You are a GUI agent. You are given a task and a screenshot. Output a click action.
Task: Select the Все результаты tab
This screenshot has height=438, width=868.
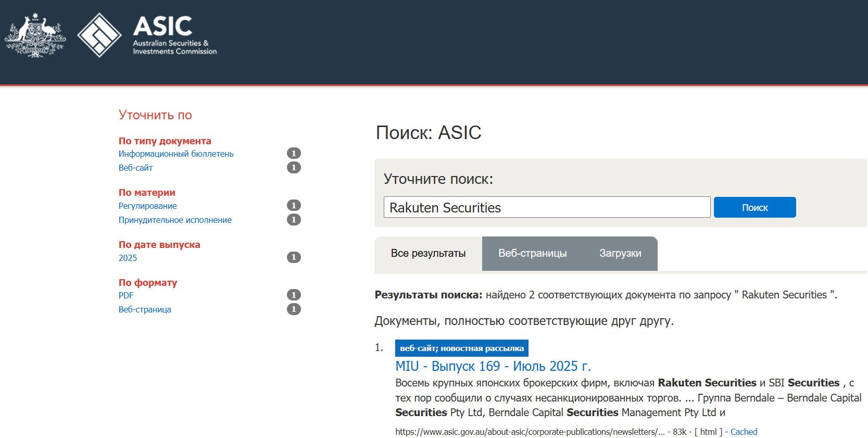(428, 254)
